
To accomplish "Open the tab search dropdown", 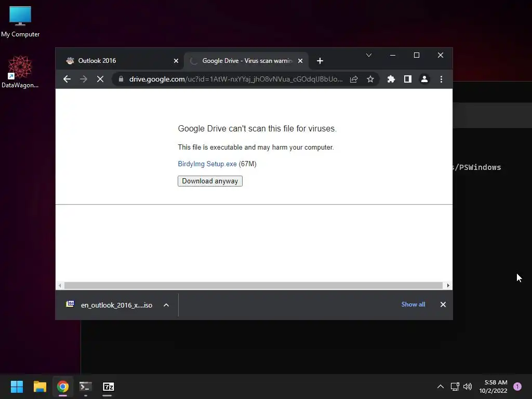I will pos(369,55).
